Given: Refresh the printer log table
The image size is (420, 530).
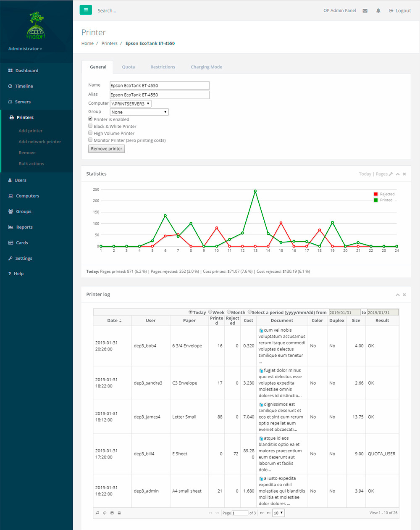Looking at the screenshot, I should click(105, 513).
